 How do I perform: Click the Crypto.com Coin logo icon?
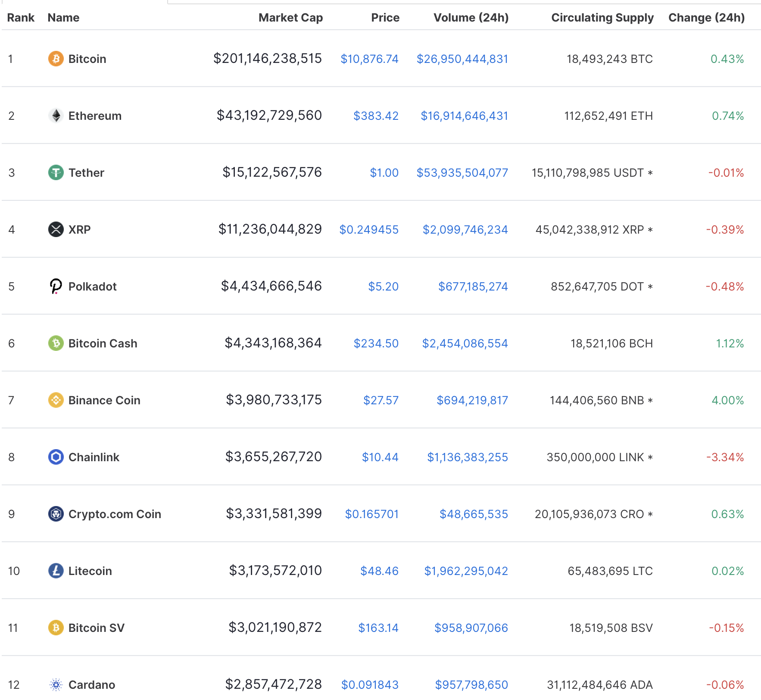coord(56,514)
